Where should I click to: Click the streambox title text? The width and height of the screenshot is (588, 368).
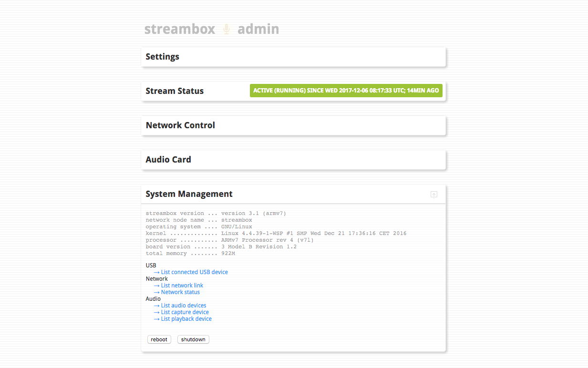[x=180, y=29]
